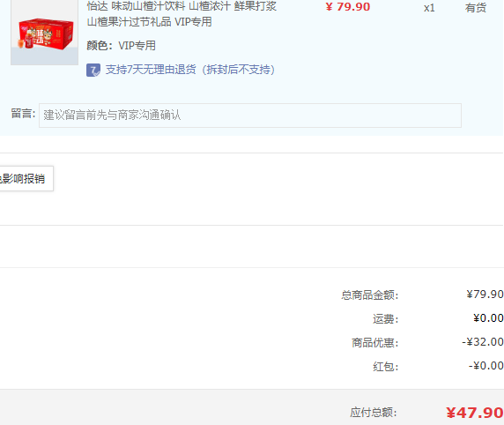Click the 有货 stock status text
Image resolution: width=504 pixels, height=425 pixels.
coord(476,8)
